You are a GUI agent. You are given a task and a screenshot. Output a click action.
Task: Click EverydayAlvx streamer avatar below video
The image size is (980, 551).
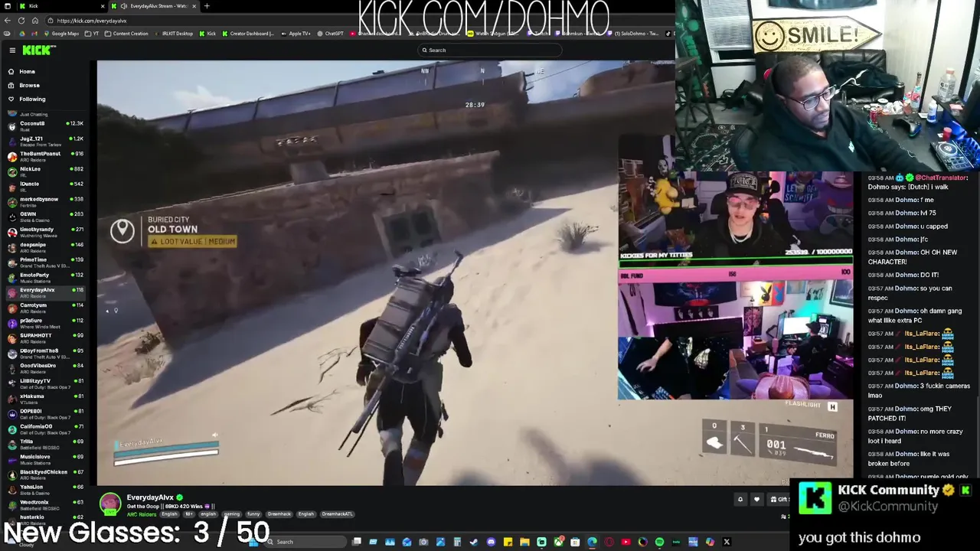pyautogui.click(x=110, y=503)
